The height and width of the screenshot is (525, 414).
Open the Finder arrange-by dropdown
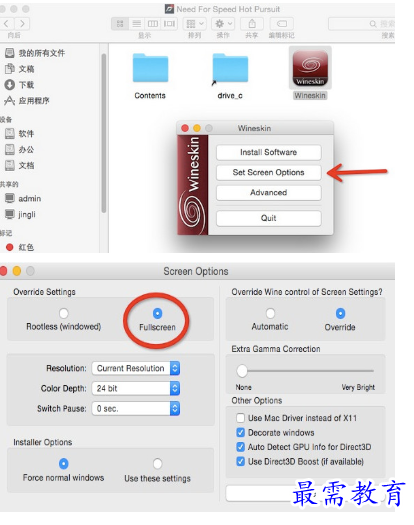(194, 24)
